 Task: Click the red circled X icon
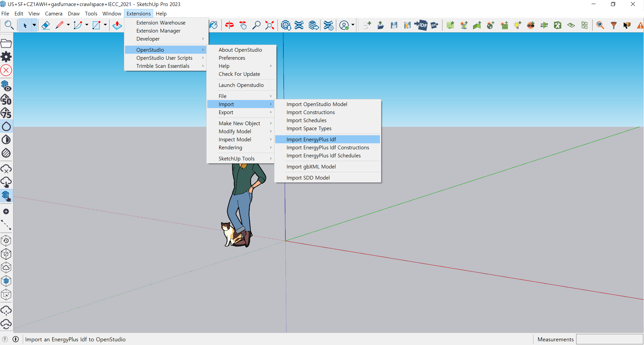(6, 70)
